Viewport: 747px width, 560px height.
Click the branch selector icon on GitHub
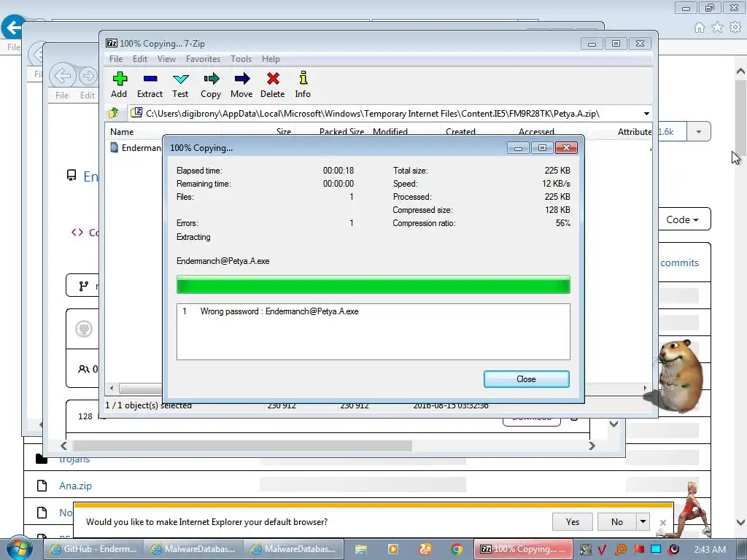[84, 286]
